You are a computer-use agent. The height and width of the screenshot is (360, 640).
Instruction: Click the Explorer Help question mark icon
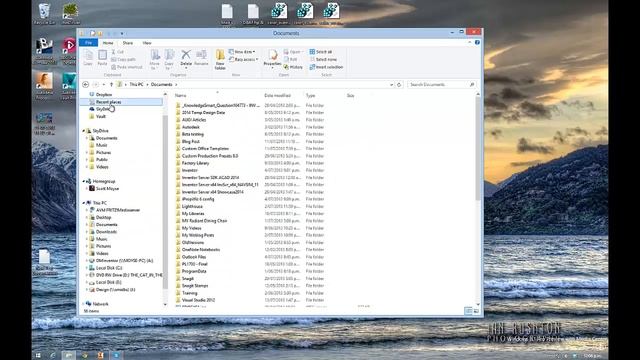[477, 42]
